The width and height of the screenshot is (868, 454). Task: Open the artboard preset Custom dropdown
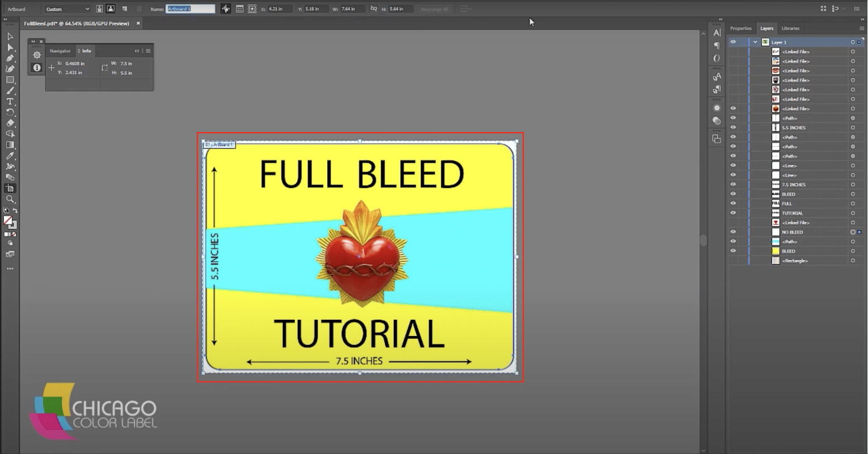[x=67, y=9]
